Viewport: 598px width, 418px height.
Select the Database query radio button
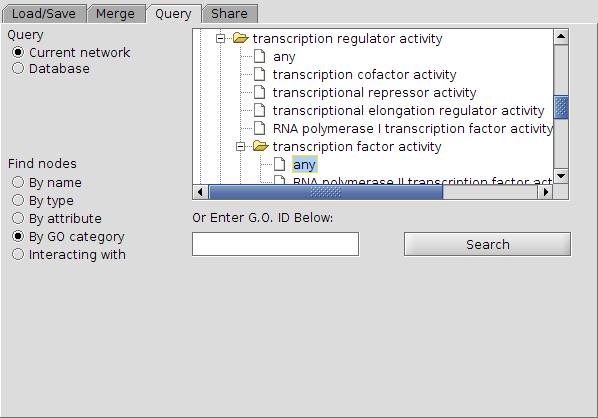pyautogui.click(x=18, y=68)
